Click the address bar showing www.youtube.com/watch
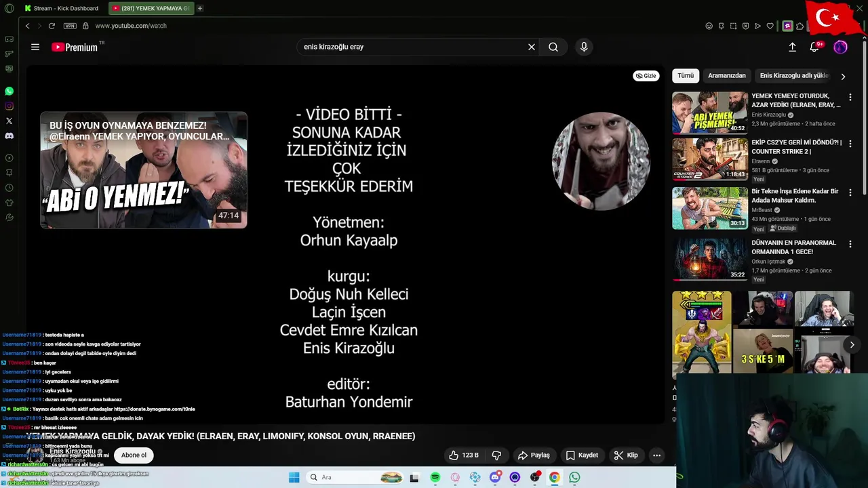 coord(131,26)
